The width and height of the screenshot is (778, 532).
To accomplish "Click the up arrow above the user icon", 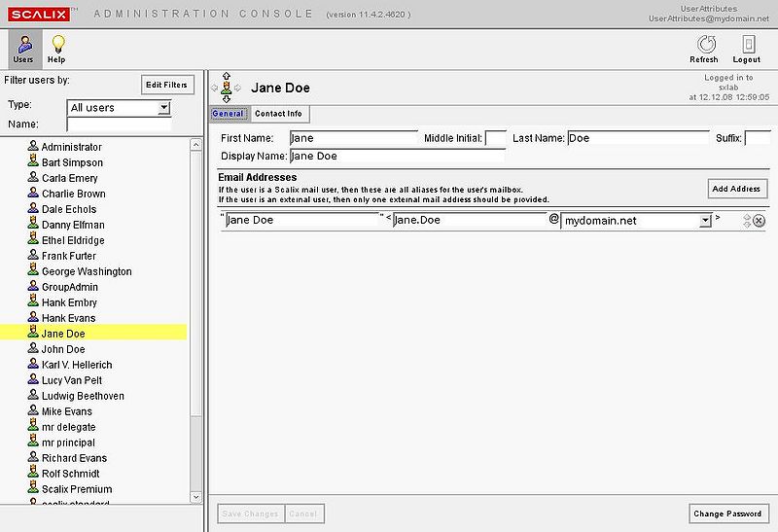I will tap(227, 76).
